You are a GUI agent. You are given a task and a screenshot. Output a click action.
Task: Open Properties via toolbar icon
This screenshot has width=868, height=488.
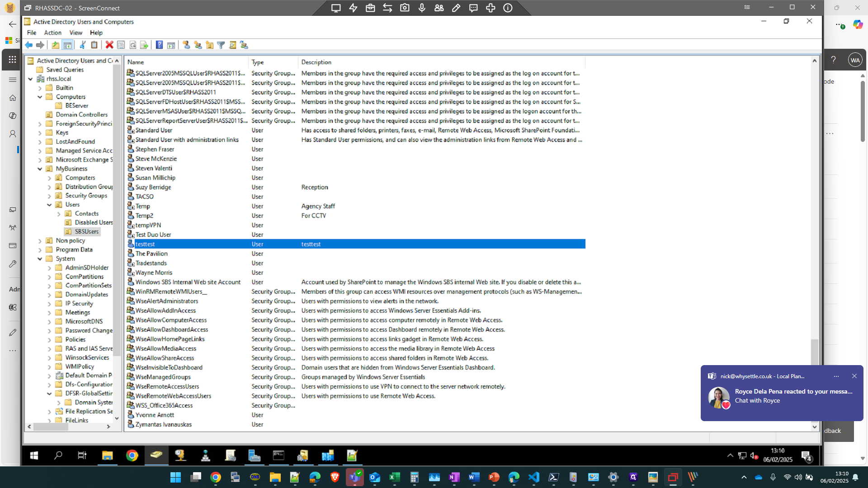click(x=121, y=45)
